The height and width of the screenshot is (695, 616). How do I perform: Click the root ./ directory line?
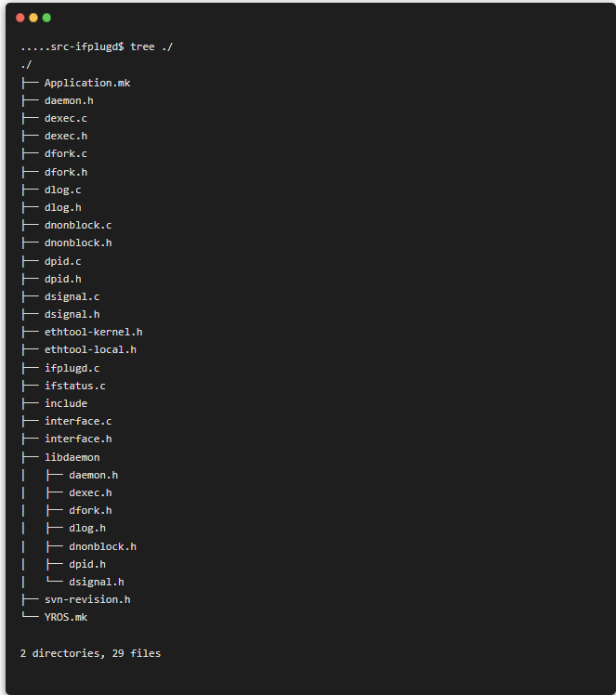26,65
